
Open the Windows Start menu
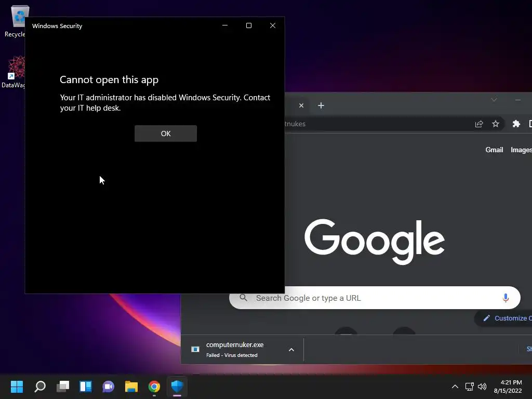point(17,387)
